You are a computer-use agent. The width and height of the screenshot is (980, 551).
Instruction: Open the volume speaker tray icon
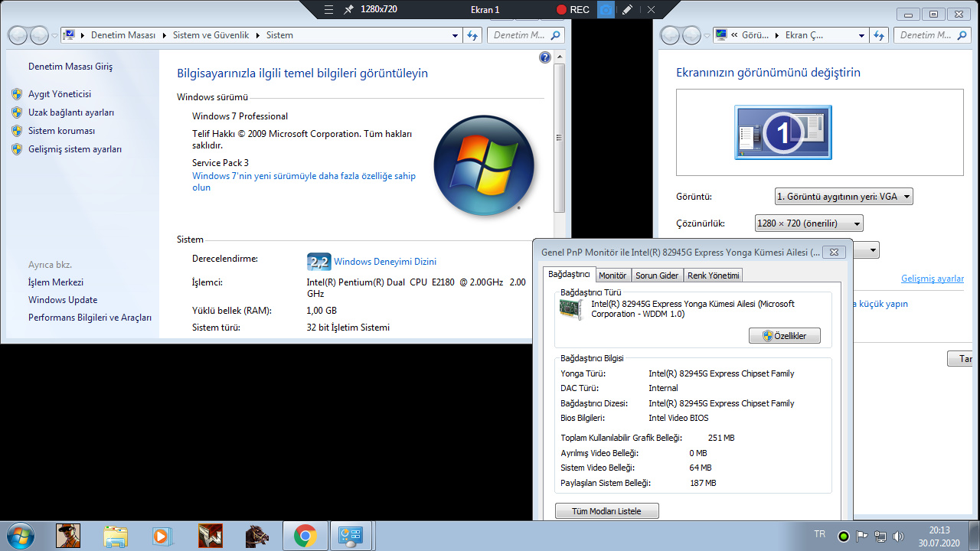pos(898,536)
